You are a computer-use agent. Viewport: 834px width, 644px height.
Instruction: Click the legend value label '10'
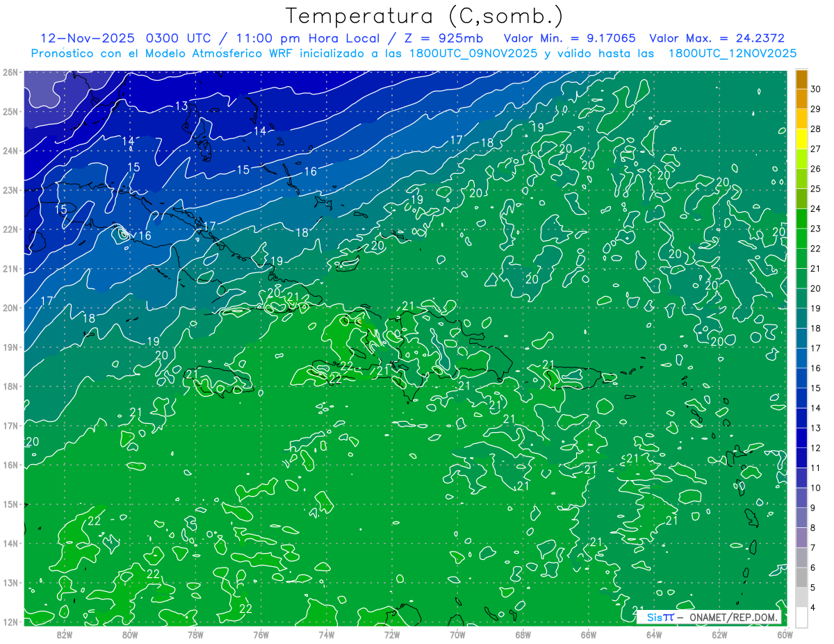(x=815, y=488)
